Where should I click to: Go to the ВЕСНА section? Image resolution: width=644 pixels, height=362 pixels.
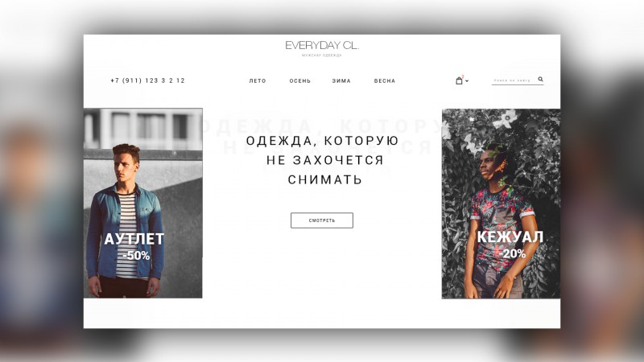tap(385, 81)
